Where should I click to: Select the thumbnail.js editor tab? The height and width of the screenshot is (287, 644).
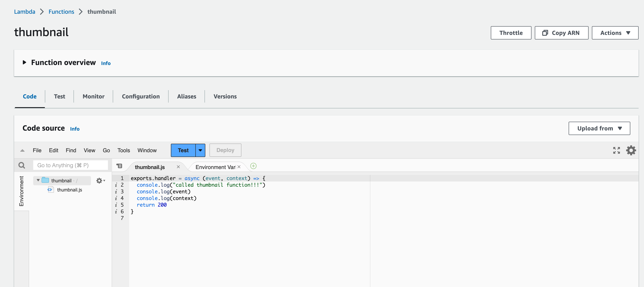tap(150, 167)
